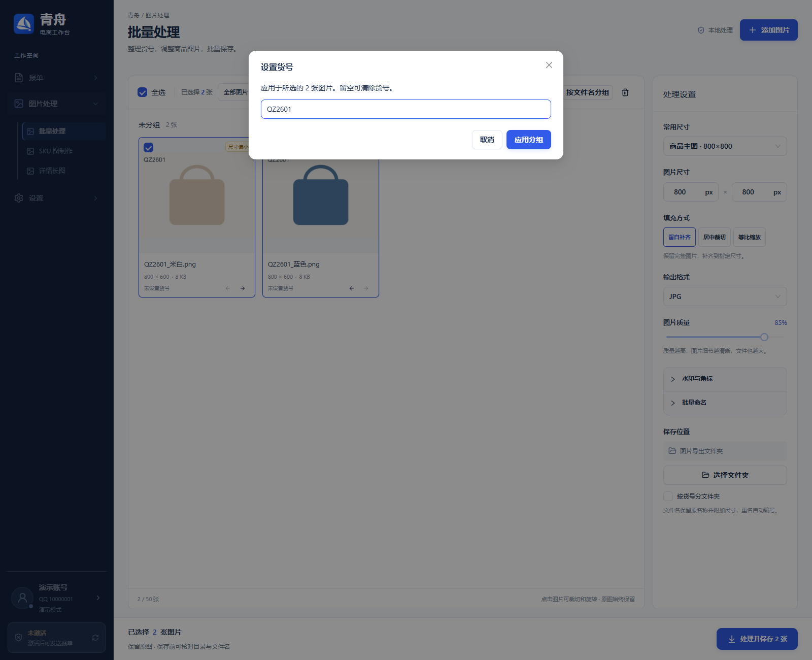This screenshot has height=660, width=812.
Task: Open 报单 sidebar menu item
Action: pos(56,78)
